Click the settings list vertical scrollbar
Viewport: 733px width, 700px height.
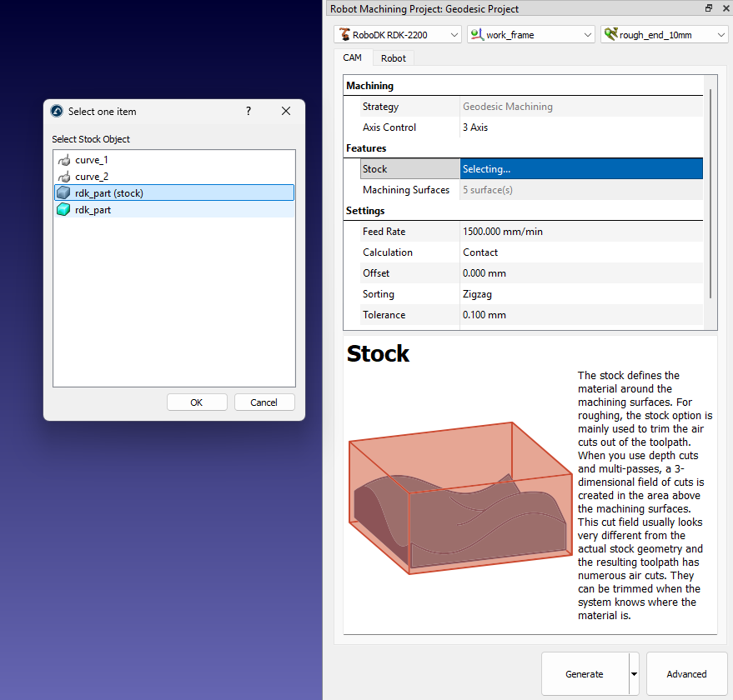pos(710,192)
